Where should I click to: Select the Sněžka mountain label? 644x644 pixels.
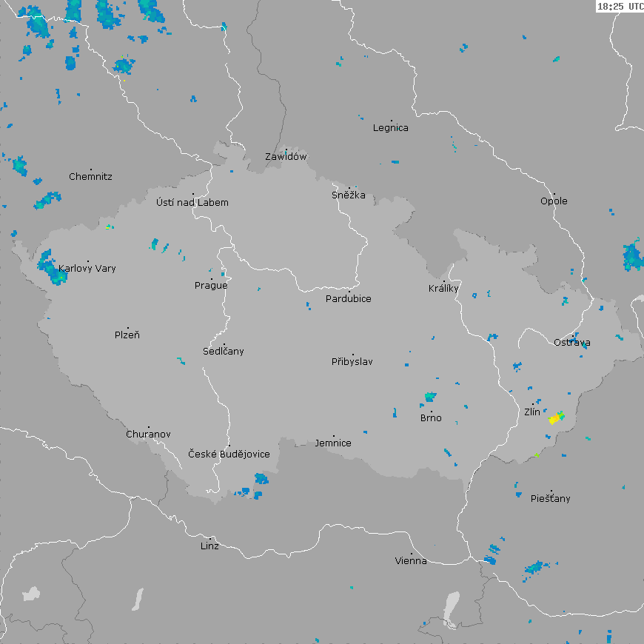[349, 195]
